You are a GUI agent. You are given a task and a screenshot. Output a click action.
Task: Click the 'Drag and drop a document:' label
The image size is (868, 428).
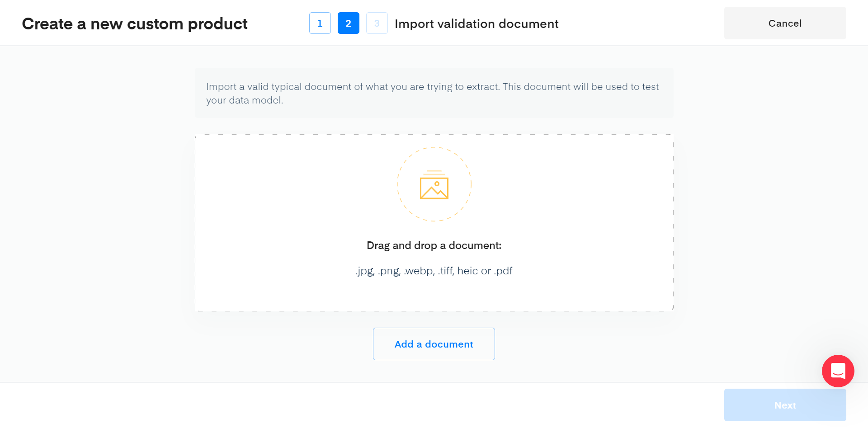point(434,245)
